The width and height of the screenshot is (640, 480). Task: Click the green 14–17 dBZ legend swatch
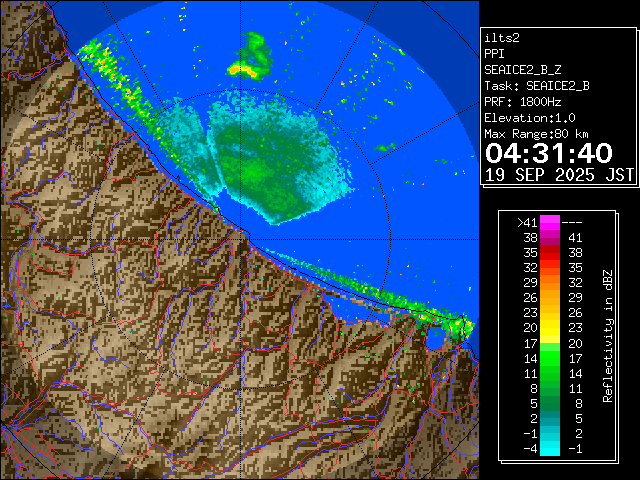pos(550,357)
